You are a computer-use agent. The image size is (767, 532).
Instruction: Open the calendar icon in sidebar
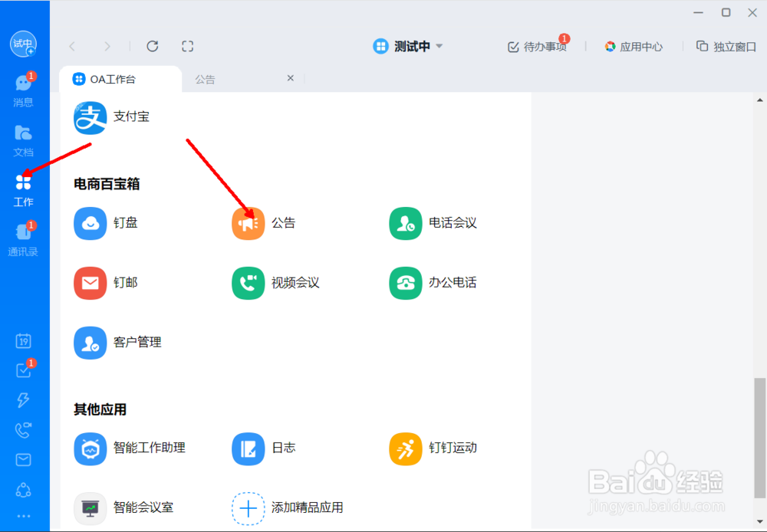(23, 340)
